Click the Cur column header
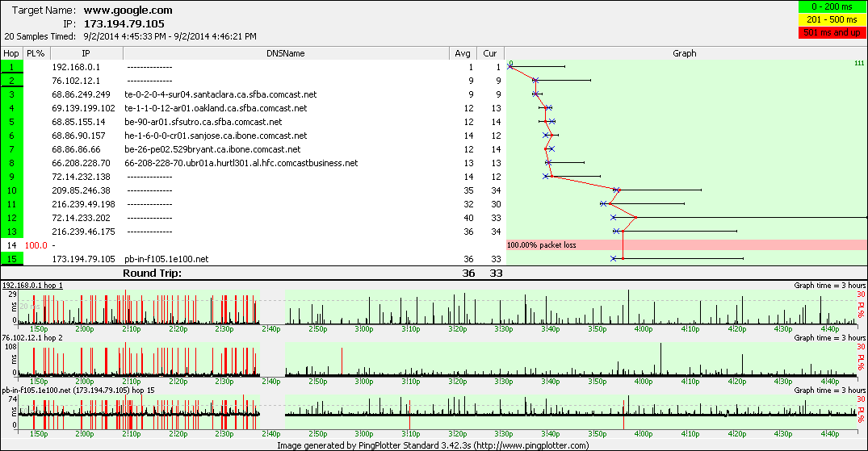This screenshot has width=868, height=451. click(489, 53)
